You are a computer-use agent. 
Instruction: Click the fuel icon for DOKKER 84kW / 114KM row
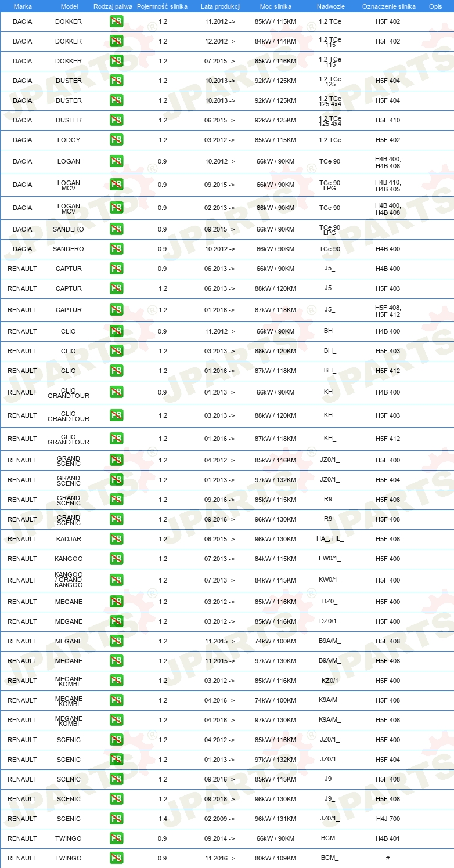pyautogui.click(x=116, y=41)
